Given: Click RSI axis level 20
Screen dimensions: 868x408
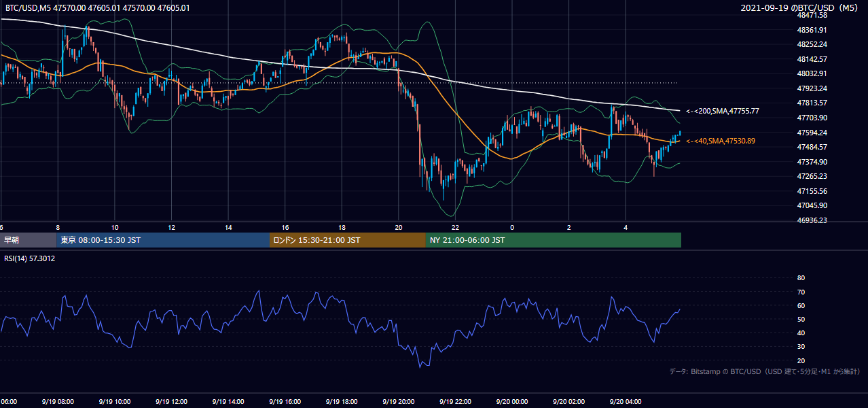Looking at the screenshot, I should (x=801, y=360).
